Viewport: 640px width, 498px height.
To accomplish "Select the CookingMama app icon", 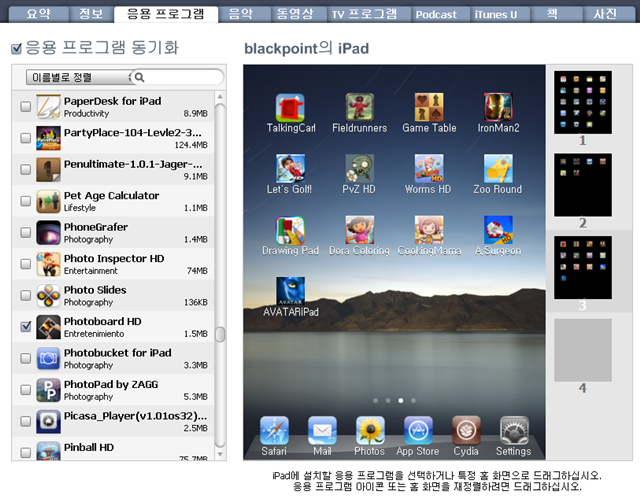I will click(x=429, y=230).
